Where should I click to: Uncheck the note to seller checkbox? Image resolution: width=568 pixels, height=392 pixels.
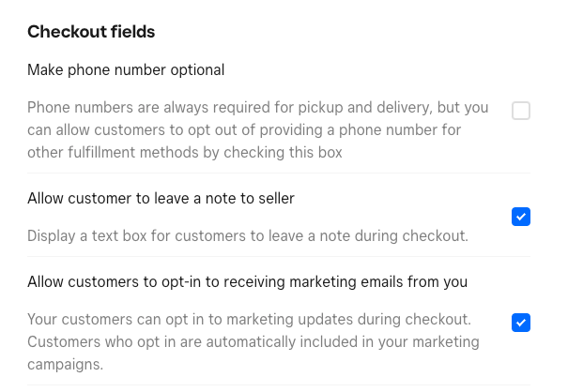[x=521, y=218]
